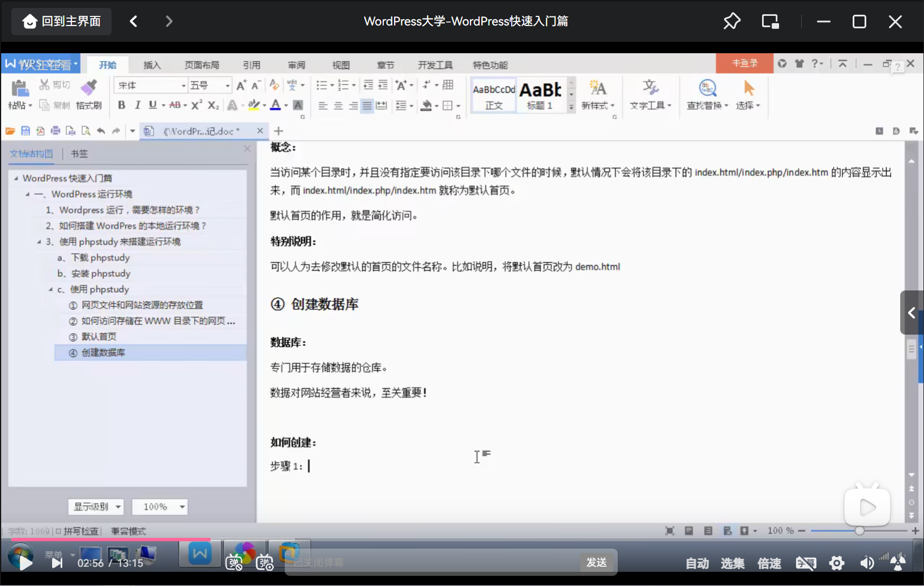924x586 pixels.
Task: Expand the styles gallery arrow
Action: point(571,106)
